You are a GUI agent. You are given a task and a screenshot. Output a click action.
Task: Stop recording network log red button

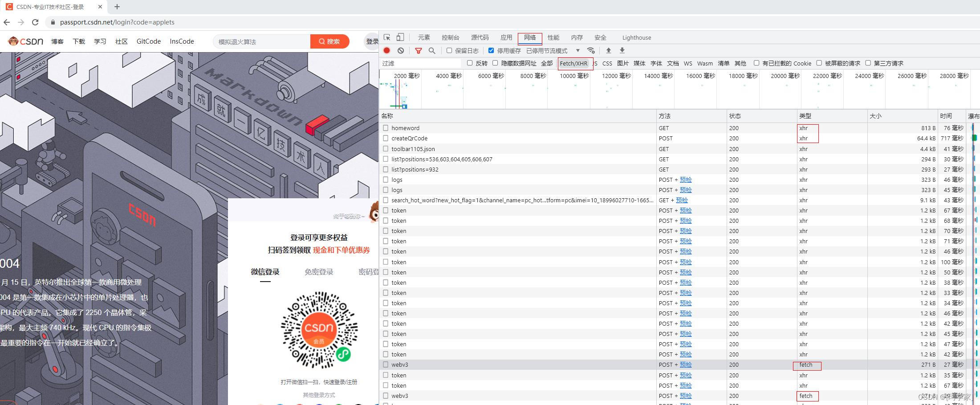pos(387,51)
